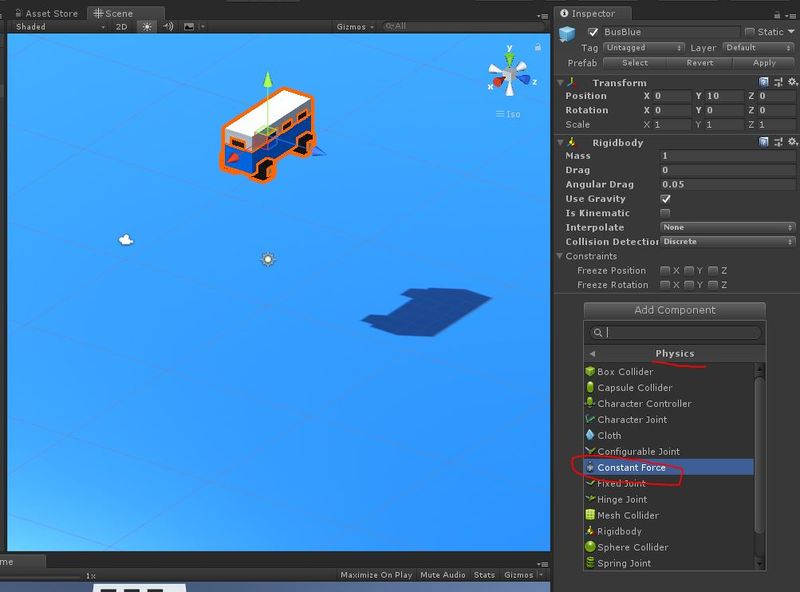The image size is (800, 592).
Task: Select the Box Collider component
Action: (669, 372)
